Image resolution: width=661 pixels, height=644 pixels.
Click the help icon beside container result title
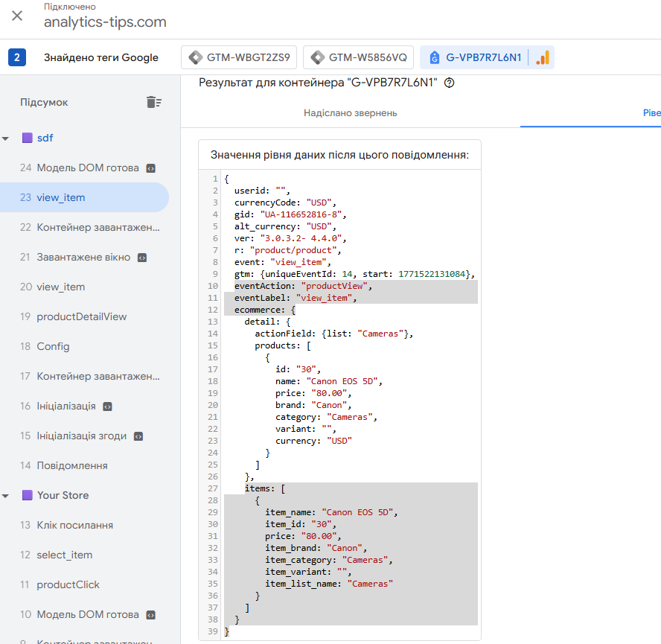click(449, 83)
